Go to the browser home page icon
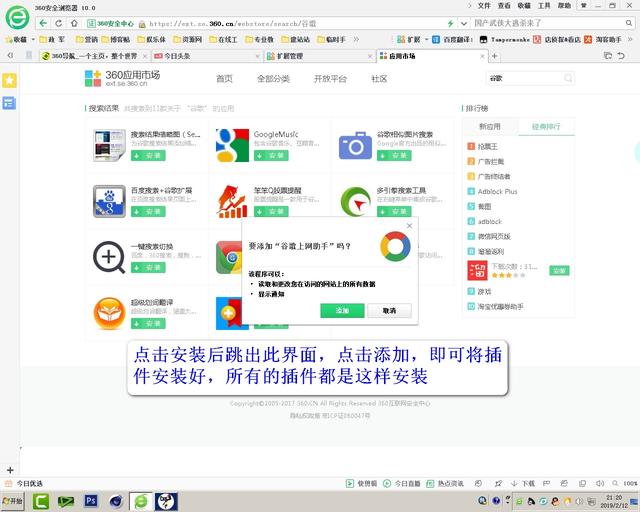 [74, 23]
